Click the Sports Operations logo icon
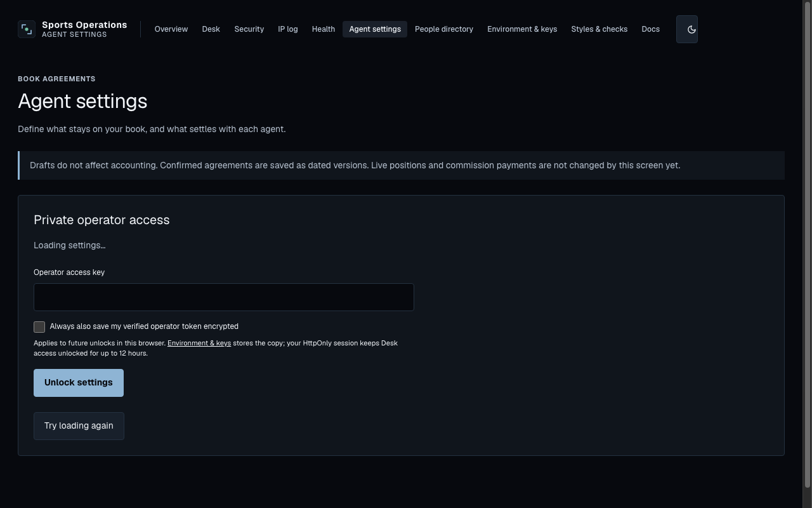Screen dimensions: 812x508 27,29
